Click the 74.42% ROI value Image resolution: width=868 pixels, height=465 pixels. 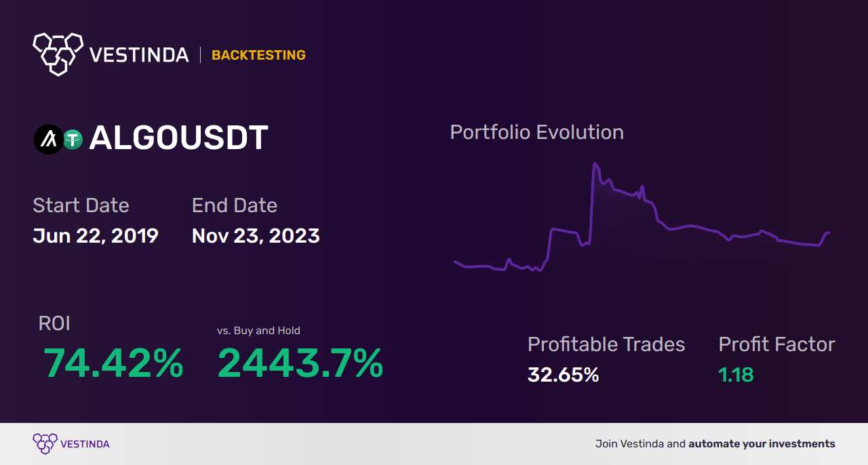[113, 363]
